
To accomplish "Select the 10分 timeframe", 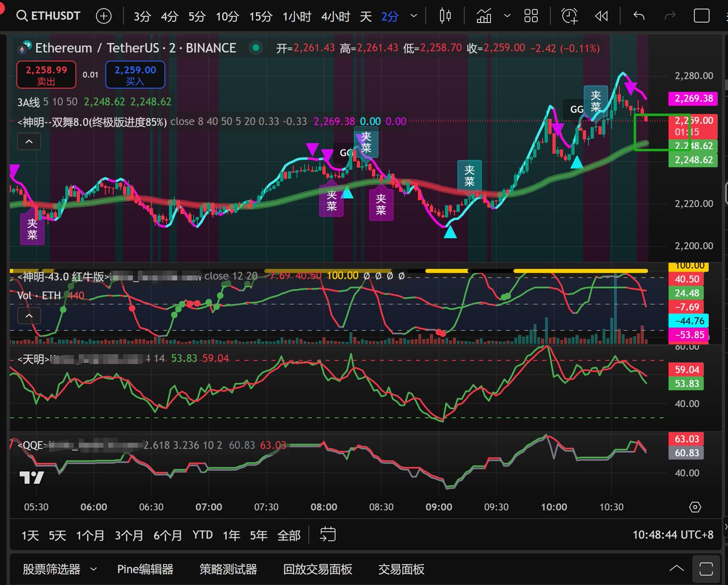I will point(227,16).
